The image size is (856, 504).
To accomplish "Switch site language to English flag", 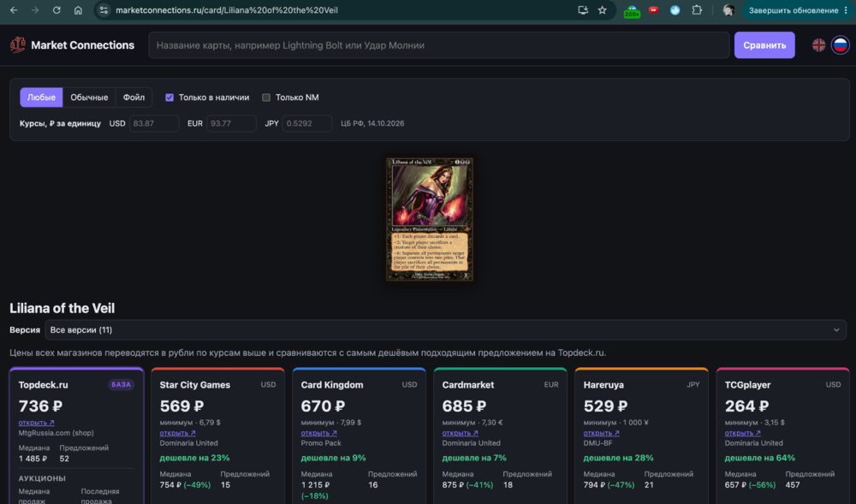I will 818,44.
